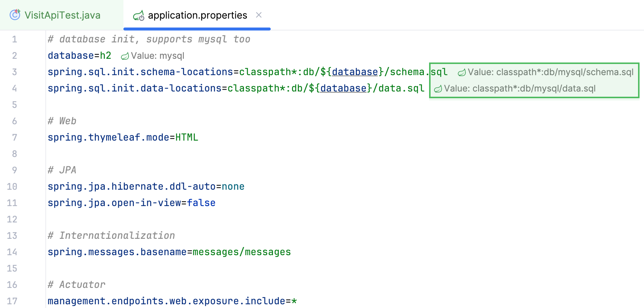Screen dimensions: 644x308
Task: Select the application.properties tab
Action: [x=197, y=15]
